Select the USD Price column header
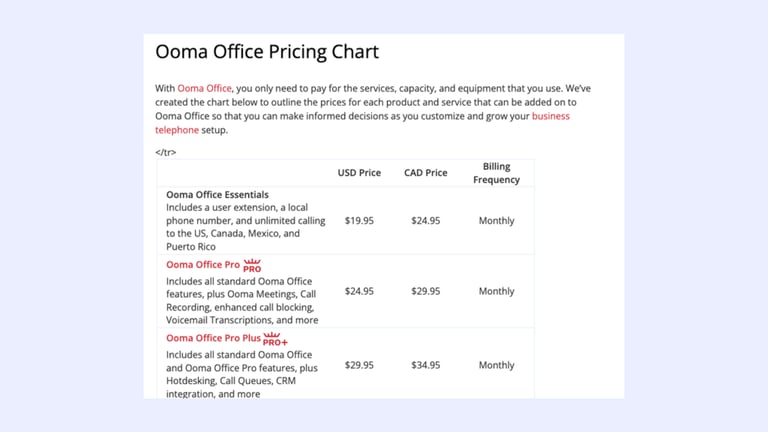The height and width of the screenshot is (432, 768). point(359,172)
